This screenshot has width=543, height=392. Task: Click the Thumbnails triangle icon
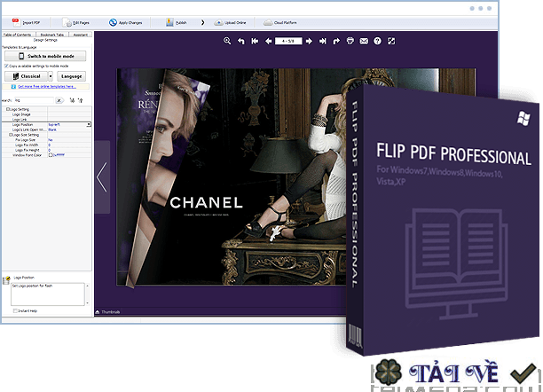coord(98,312)
